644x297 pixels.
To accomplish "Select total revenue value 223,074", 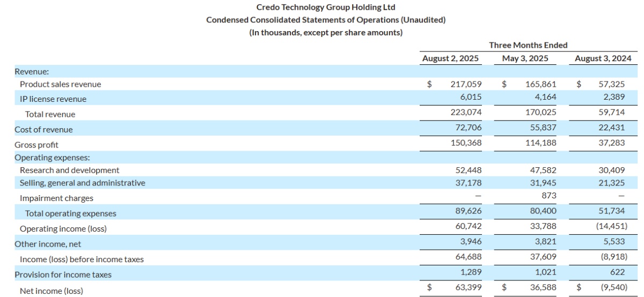I will [x=466, y=113].
